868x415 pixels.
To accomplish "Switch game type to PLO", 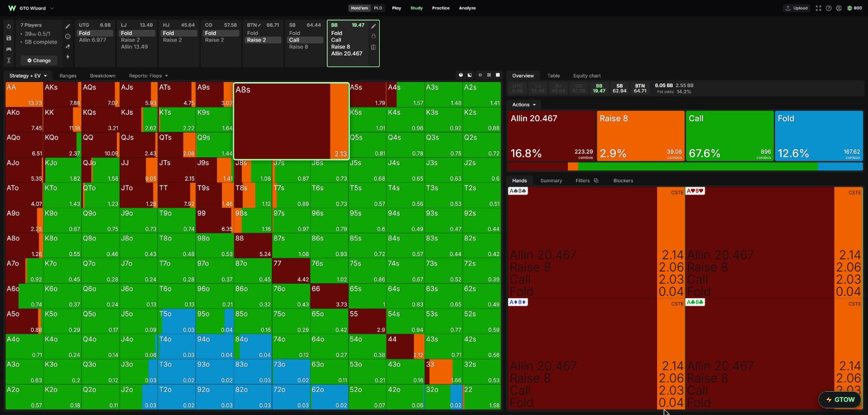I will click(x=378, y=8).
